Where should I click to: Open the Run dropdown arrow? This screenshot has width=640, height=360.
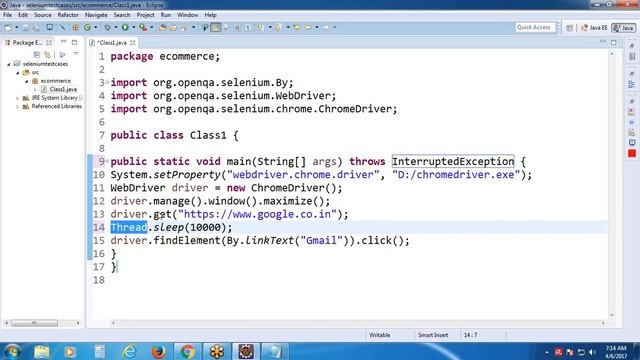133,27
